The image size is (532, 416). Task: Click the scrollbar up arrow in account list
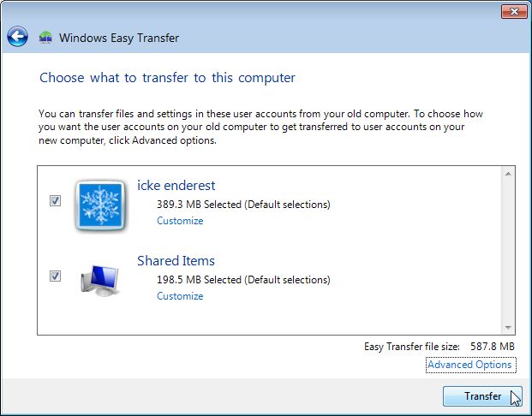pyautogui.click(x=508, y=174)
